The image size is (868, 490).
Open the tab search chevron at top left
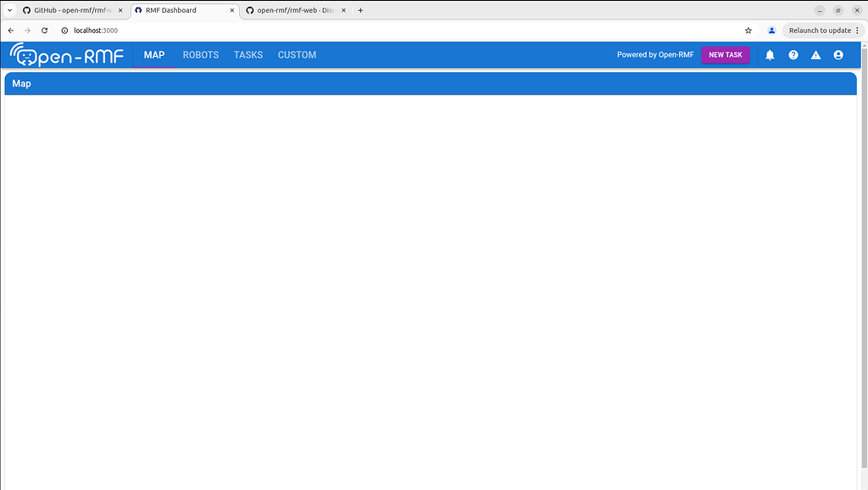point(8,10)
